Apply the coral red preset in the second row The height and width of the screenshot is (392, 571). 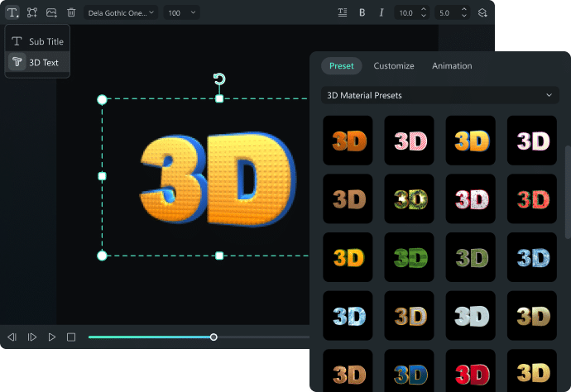532,198
